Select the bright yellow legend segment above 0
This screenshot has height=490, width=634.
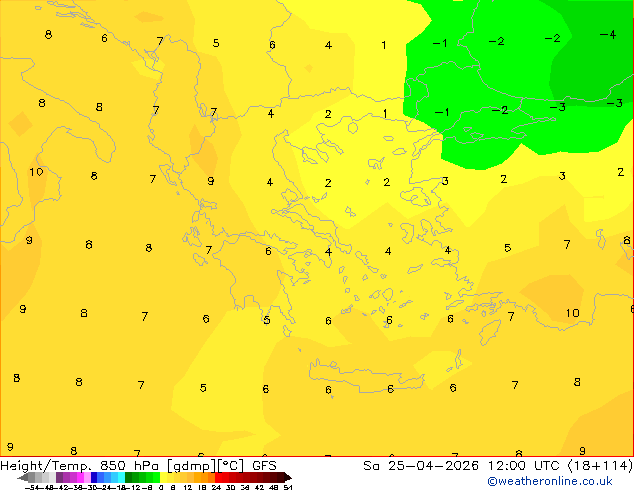pyautogui.click(x=163, y=477)
